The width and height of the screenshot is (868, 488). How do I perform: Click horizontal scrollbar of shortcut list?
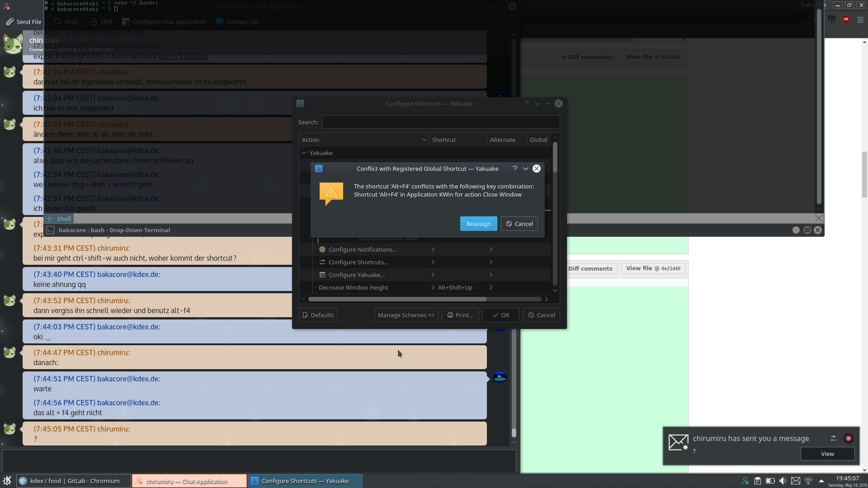pyautogui.click(x=397, y=299)
